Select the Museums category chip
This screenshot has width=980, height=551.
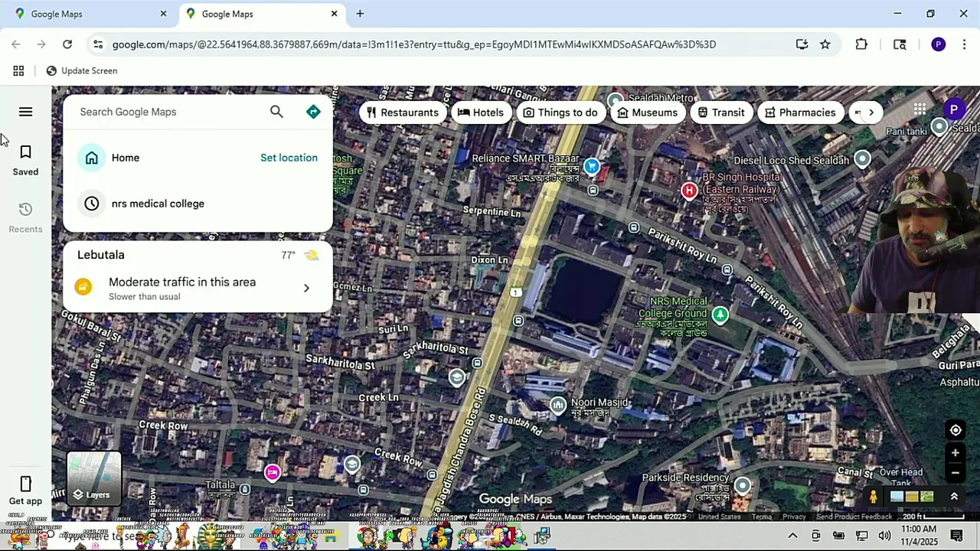(647, 112)
